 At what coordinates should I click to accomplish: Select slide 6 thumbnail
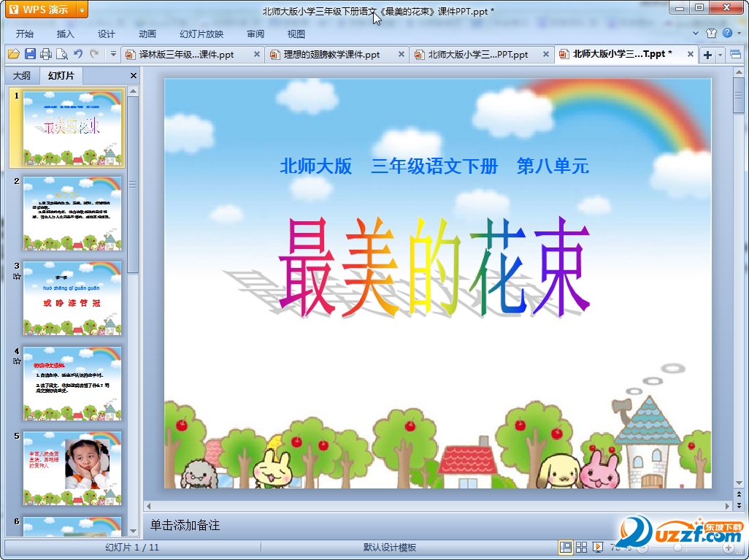pos(72,526)
